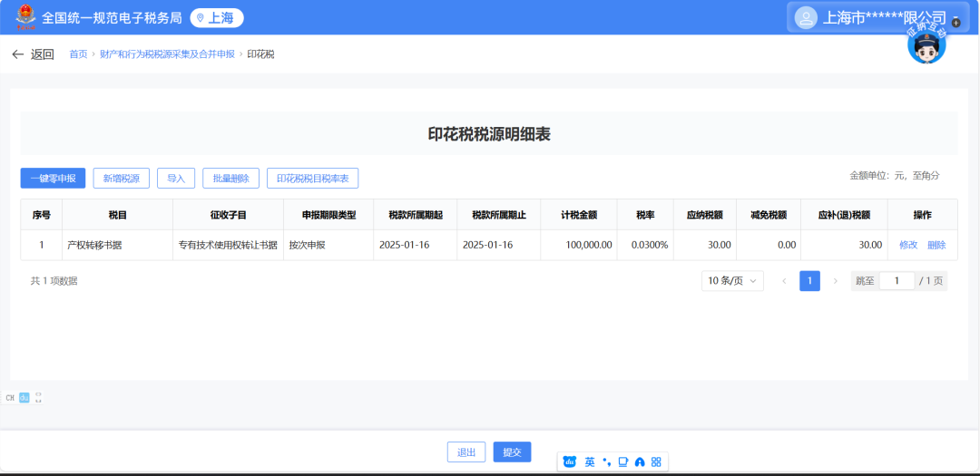Go to 首页 in the breadcrumb

pyautogui.click(x=78, y=54)
